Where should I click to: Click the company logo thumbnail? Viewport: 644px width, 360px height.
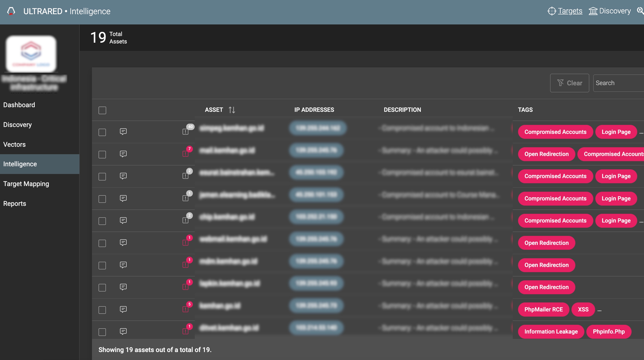(x=31, y=54)
